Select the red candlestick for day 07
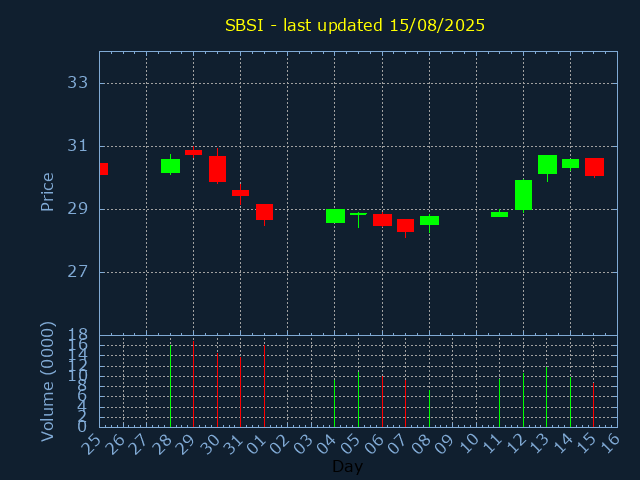This screenshot has width=640, height=480. [405, 225]
